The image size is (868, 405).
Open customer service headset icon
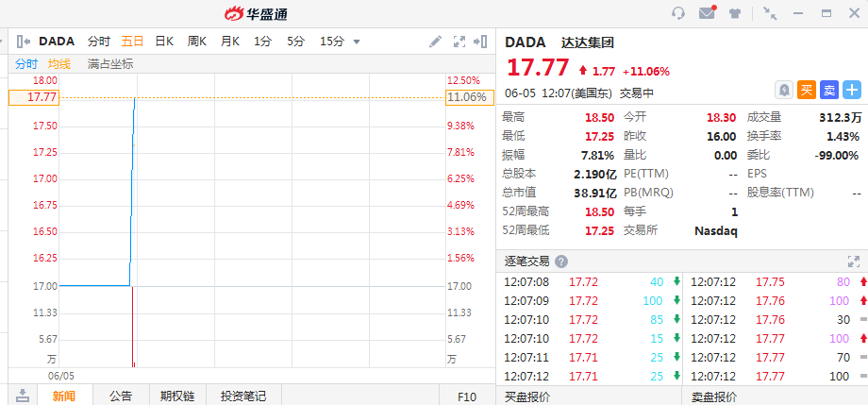point(677,13)
